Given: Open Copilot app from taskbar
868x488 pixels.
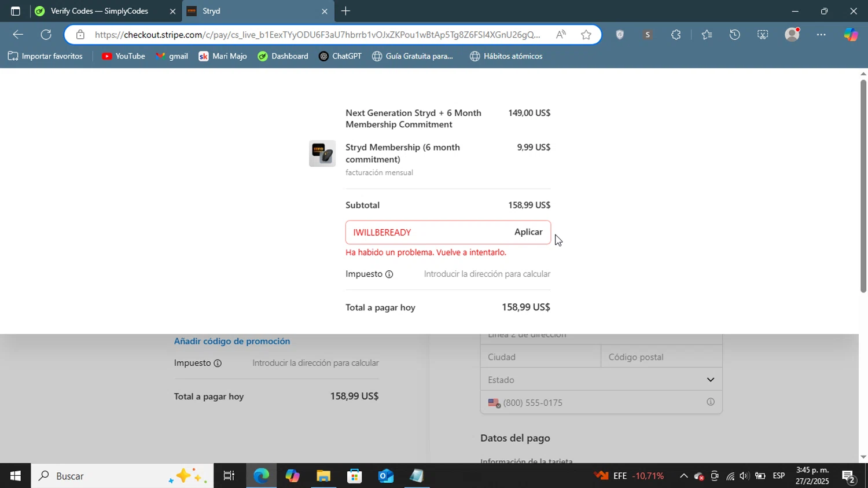Looking at the screenshot, I should click(x=292, y=476).
